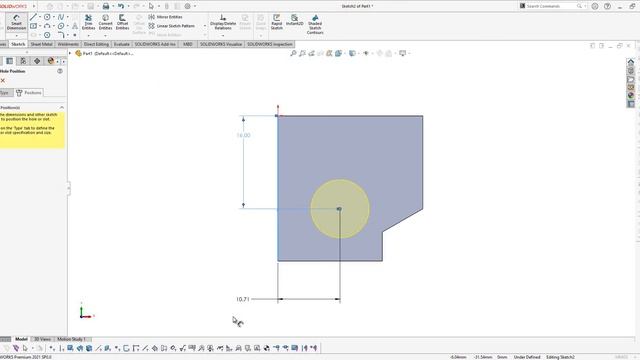
Task: Click inside the Search Commands field
Action: (552, 6)
